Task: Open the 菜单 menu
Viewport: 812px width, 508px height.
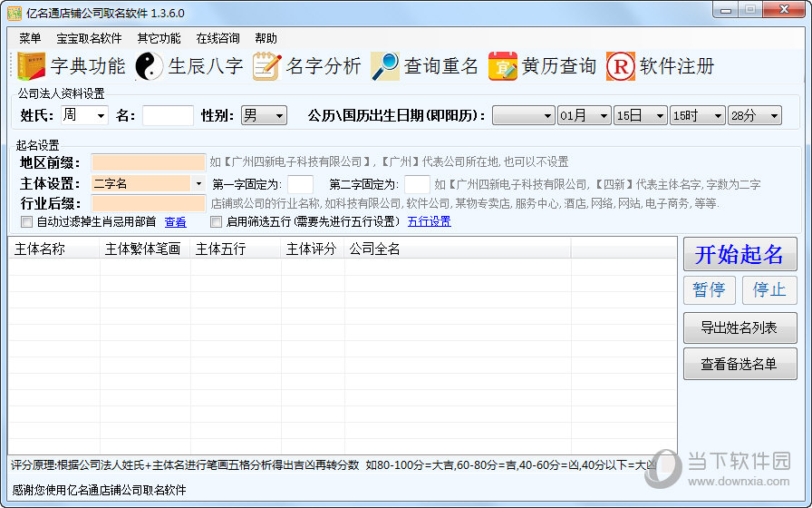Action: 30,38
